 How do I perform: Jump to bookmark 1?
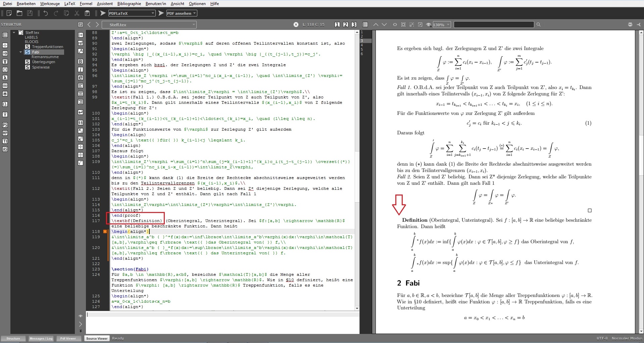click(x=337, y=25)
